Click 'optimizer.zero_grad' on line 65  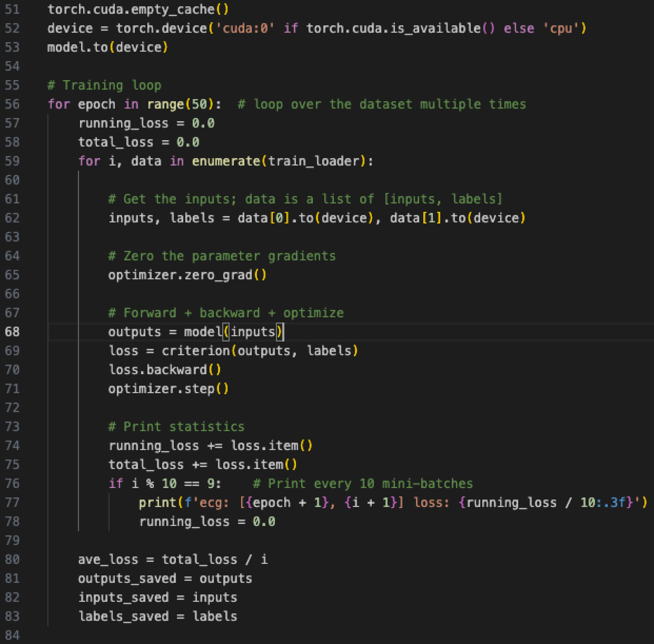pyautogui.click(x=181, y=275)
